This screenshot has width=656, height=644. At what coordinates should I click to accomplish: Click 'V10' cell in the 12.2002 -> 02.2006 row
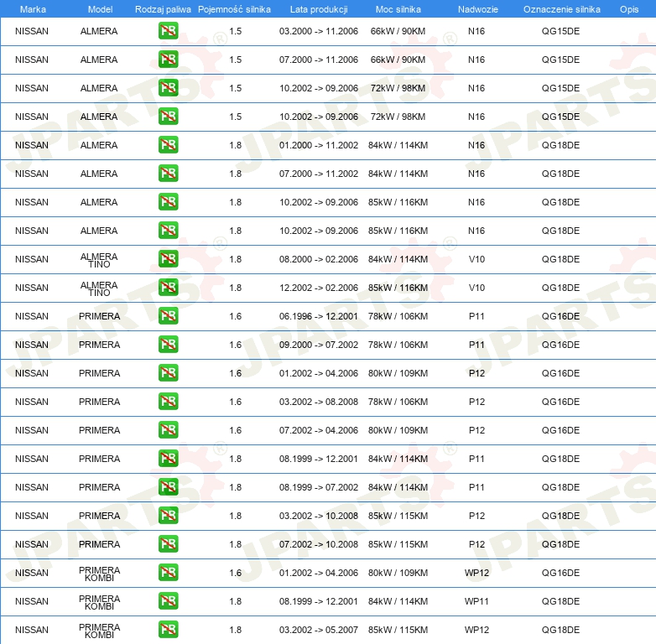pyautogui.click(x=476, y=288)
